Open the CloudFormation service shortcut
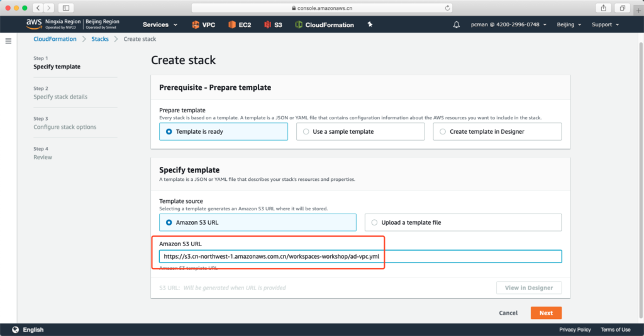The height and width of the screenshot is (336, 644). [x=324, y=24]
